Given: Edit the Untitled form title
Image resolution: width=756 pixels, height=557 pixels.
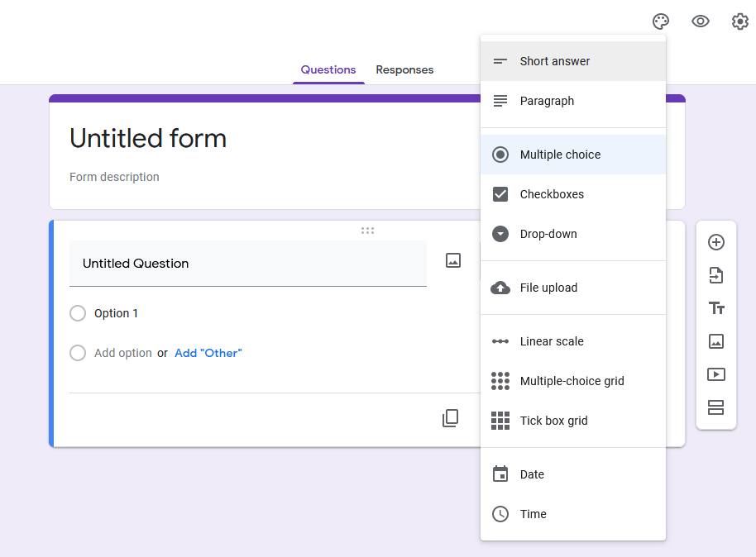Looking at the screenshot, I should click(148, 138).
